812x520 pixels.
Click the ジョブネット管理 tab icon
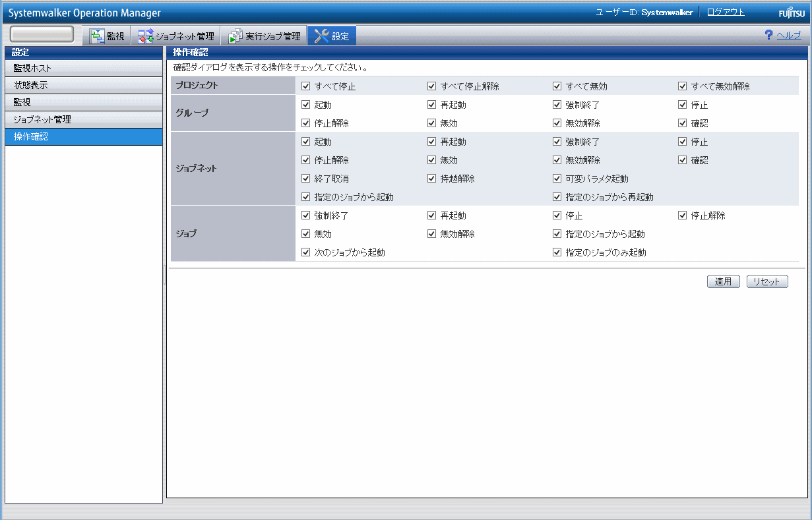pyautogui.click(x=145, y=36)
